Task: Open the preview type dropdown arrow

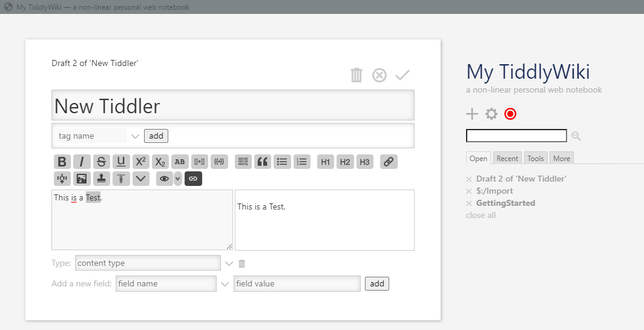Action: pos(177,179)
